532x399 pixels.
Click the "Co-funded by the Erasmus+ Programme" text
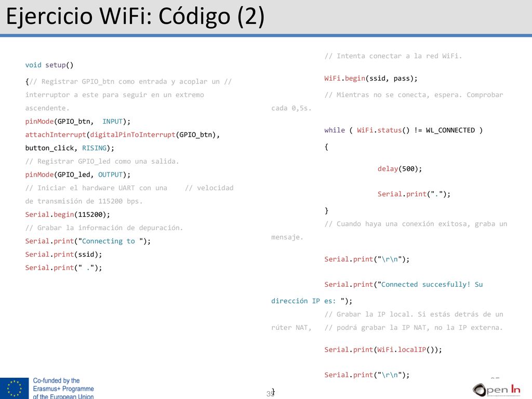point(63,385)
